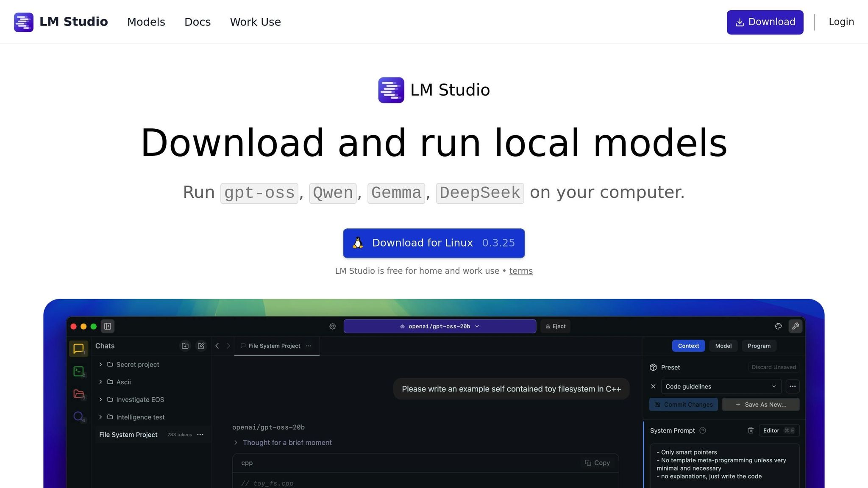Image resolution: width=868 pixels, height=488 pixels.
Task: Select the Developer terminal icon in sidebar
Action: click(79, 372)
